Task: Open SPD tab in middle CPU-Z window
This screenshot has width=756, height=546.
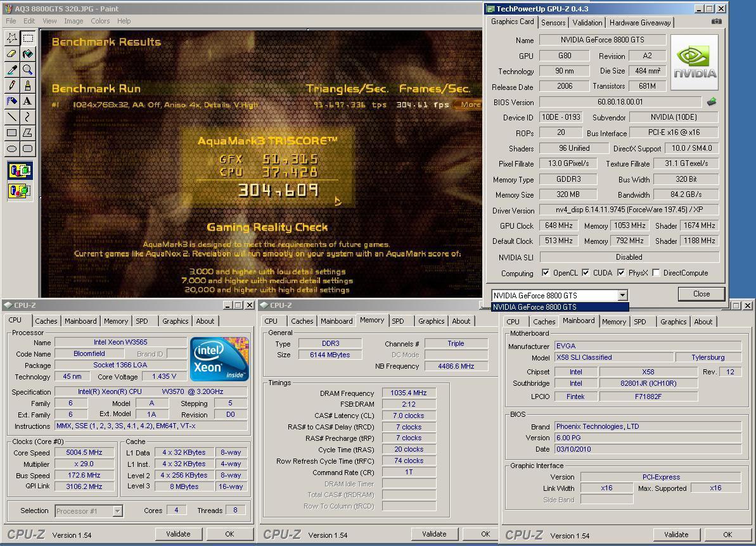Action: 398,321
